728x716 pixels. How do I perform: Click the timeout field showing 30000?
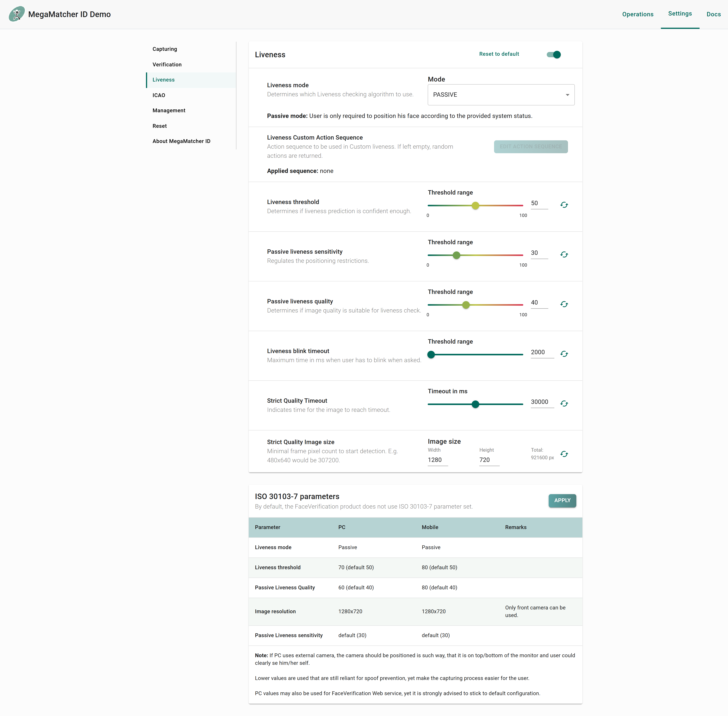(542, 402)
